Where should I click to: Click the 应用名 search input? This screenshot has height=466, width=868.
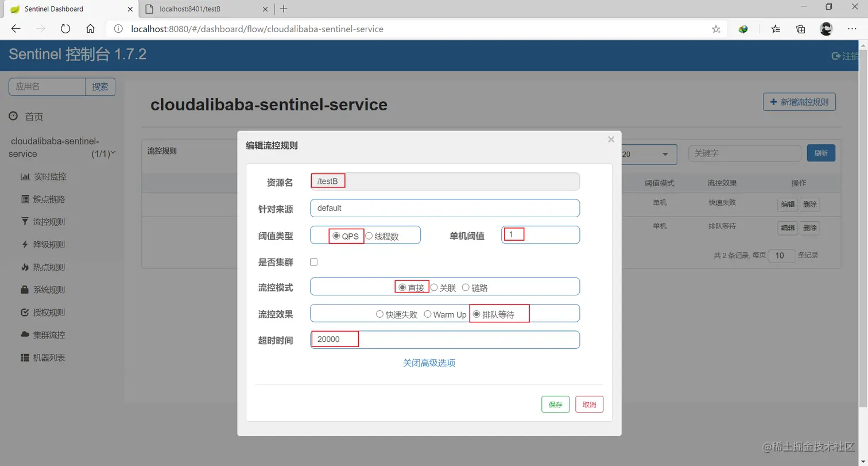coord(47,87)
